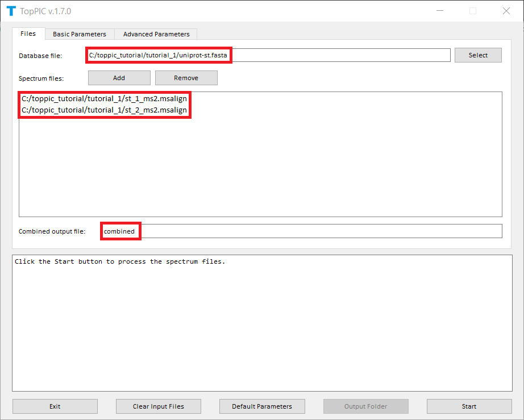Select st_1_ms2.msalign in spectrum list
The image size is (524, 420).
tap(104, 99)
